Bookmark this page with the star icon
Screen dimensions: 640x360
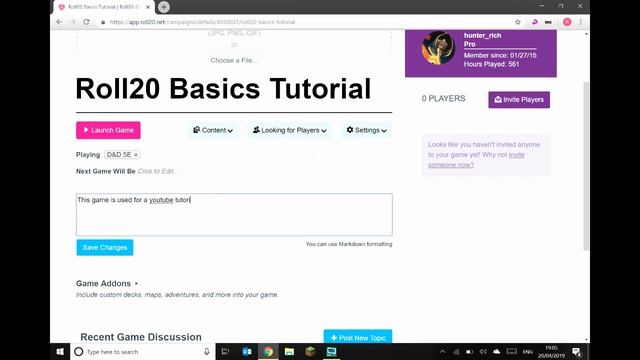(518, 22)
